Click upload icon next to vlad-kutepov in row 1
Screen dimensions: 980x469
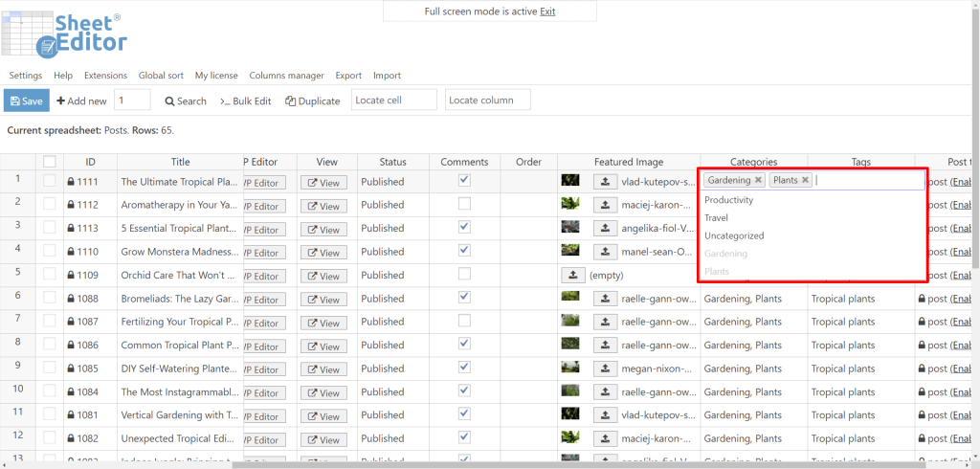point(604,181)
